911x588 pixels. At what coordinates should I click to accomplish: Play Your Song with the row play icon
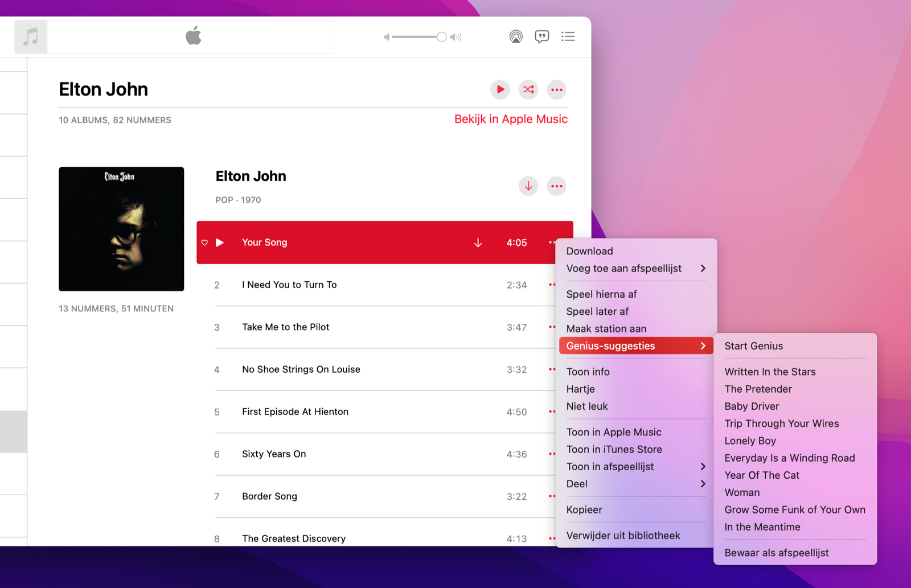220,242
